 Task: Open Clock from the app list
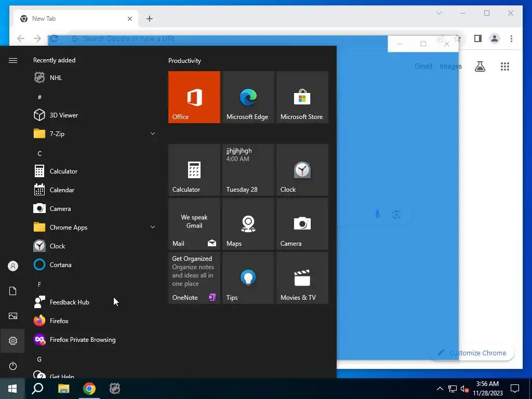(x=95, y=246)
